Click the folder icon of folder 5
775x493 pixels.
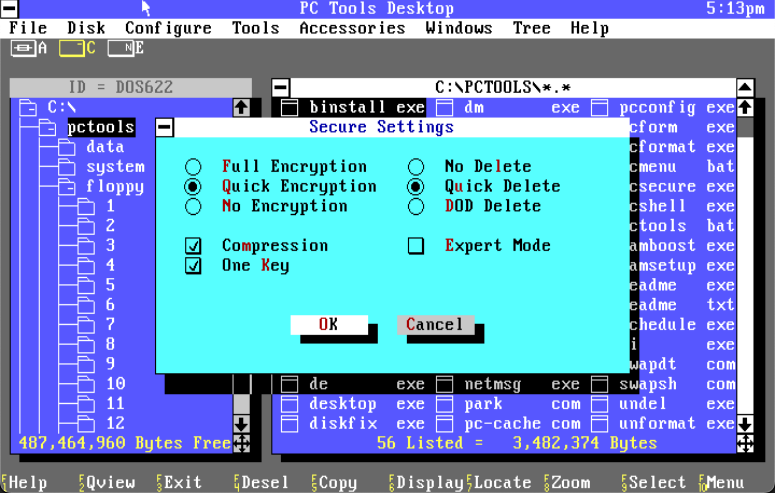tap(86, 285)
